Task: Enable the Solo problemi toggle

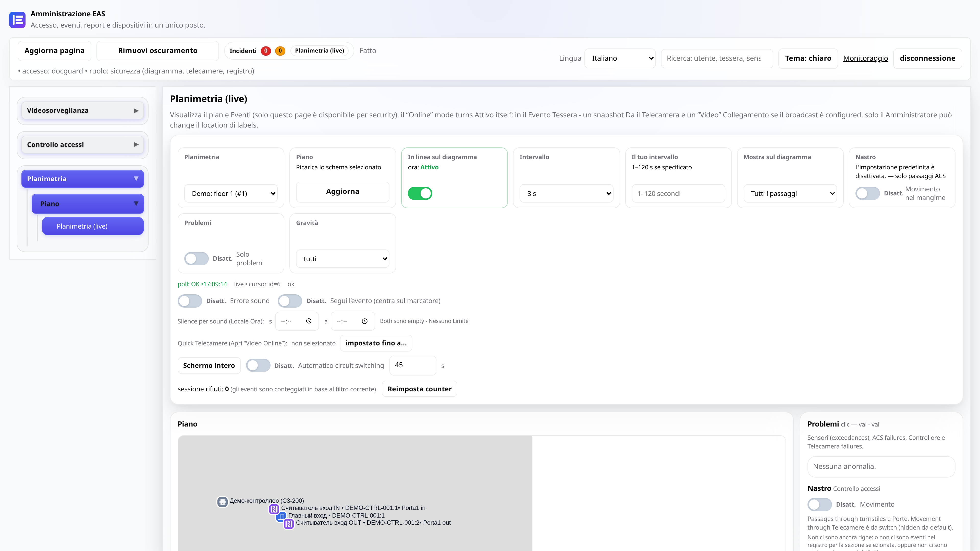Action: click(196, 259)
